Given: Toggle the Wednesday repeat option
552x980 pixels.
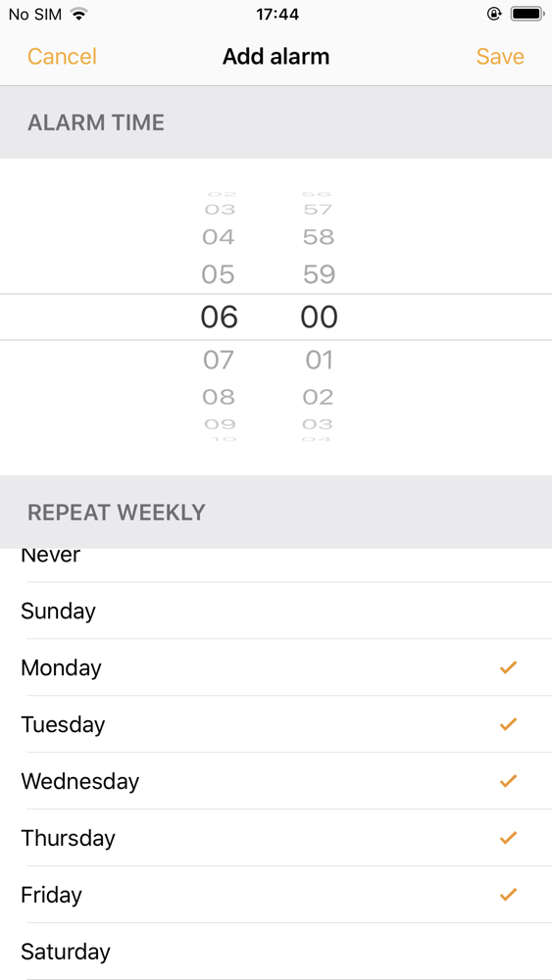Looking at the screenshot, I should [x=276, y=781].
